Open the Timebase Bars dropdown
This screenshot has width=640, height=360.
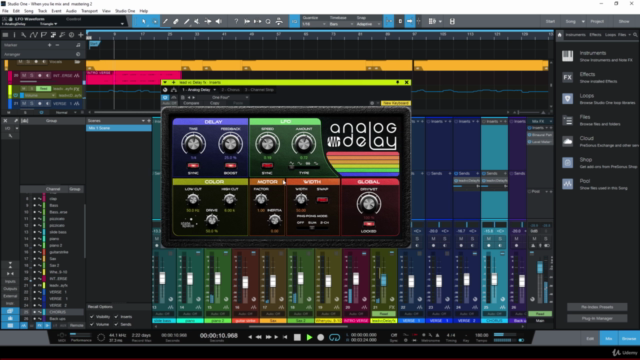341,24
